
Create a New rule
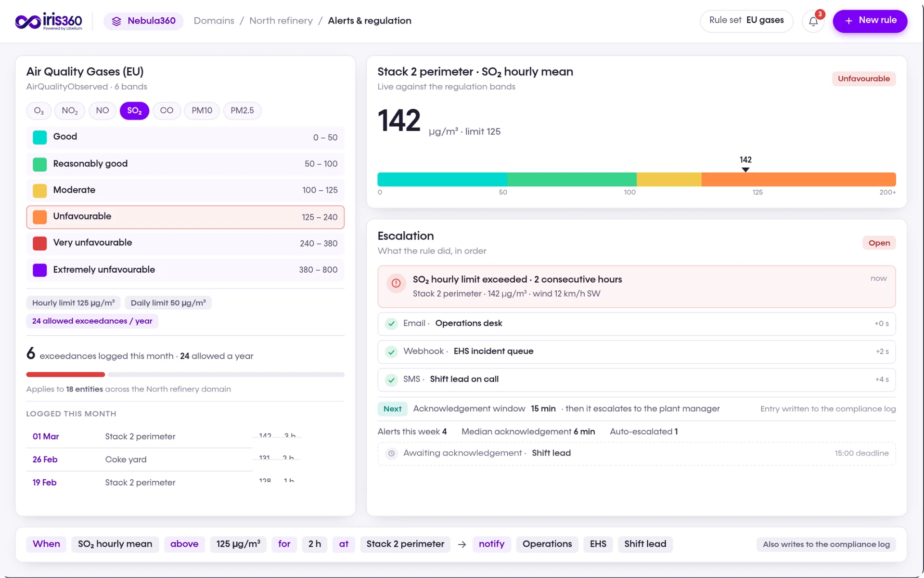[870, 21]
